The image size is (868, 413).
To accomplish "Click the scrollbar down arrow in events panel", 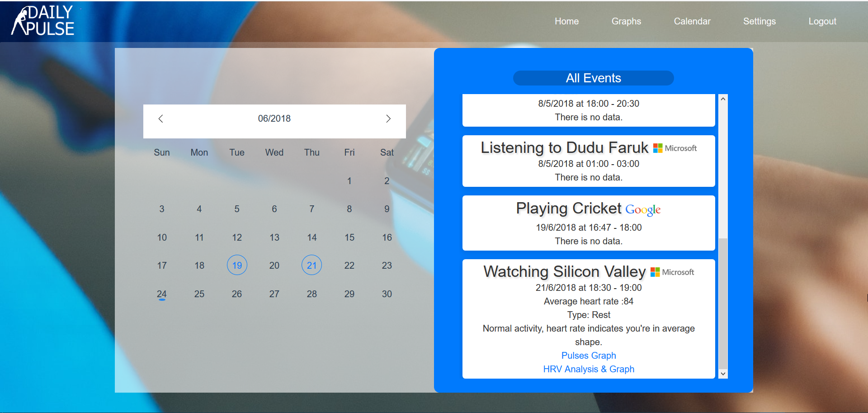I will 722,374.
